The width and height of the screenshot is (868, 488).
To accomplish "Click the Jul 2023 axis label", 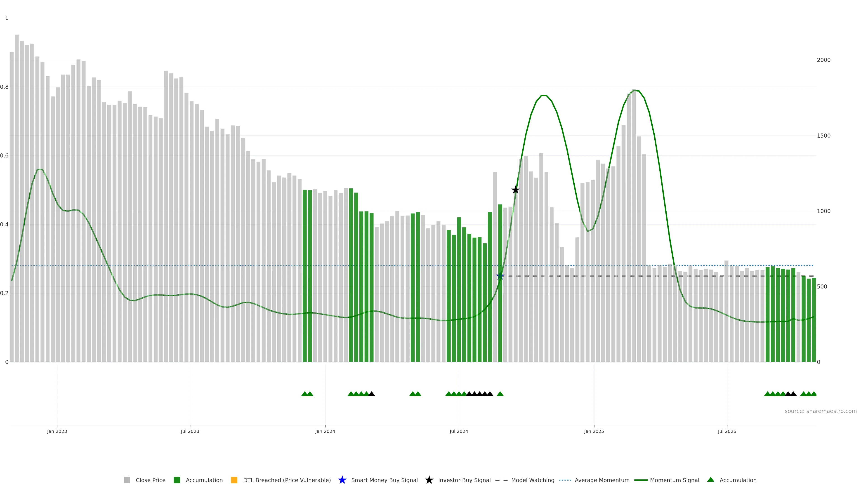I will pyautogui.click(x=190, y=431).
